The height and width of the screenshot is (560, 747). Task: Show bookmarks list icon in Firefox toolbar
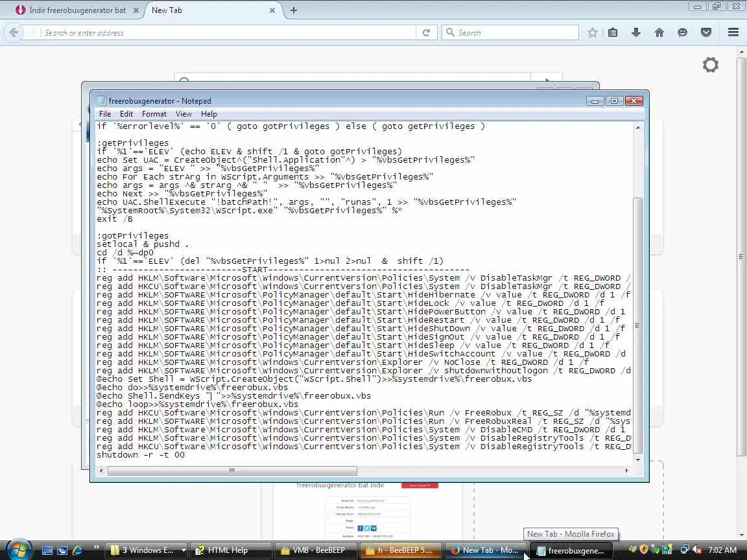click(x=613, y=33)
